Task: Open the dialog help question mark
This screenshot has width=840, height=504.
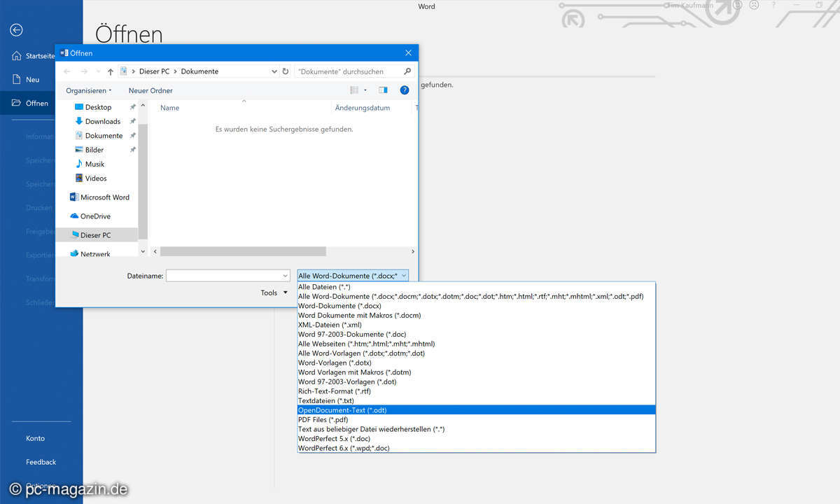Action: (404, 90)
